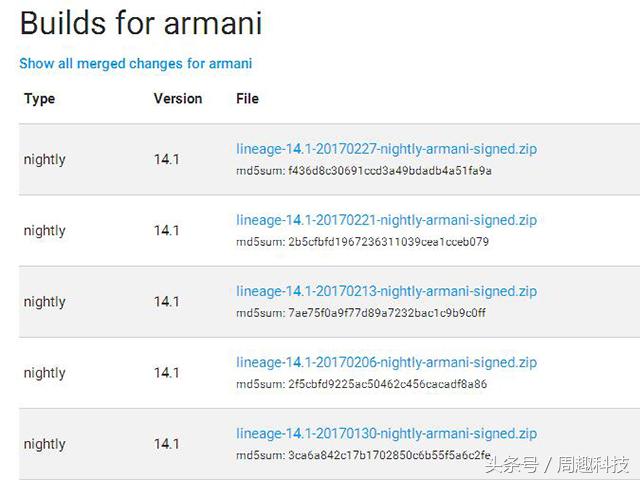Click the File column header
This screenshot has height=480, width=640.
pos(247,99)
